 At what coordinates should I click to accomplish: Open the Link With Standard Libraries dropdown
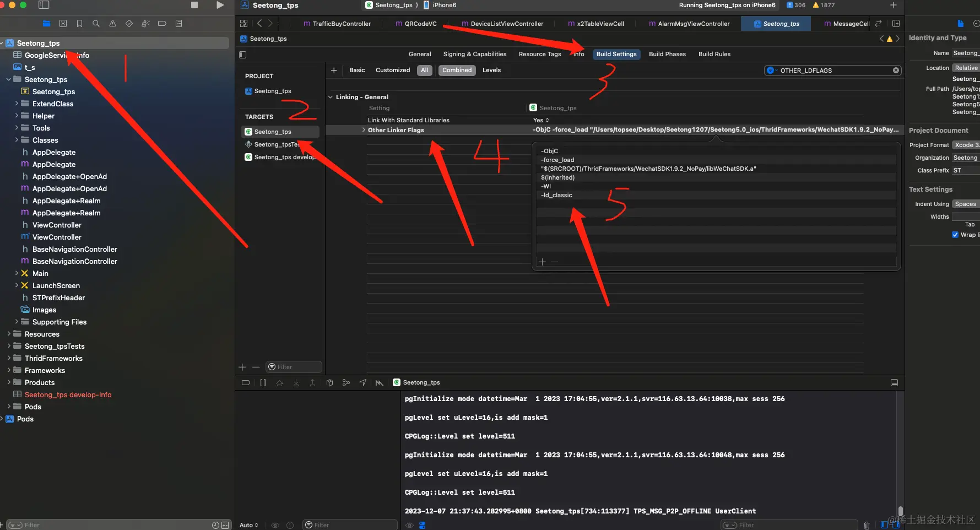point(541,121)
